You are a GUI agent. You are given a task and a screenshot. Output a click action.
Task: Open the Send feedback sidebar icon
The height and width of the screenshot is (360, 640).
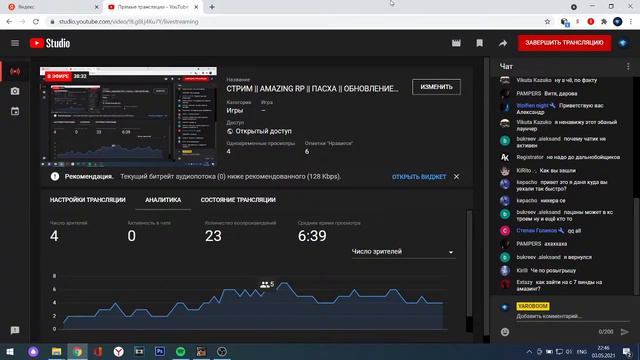[15, 330]
